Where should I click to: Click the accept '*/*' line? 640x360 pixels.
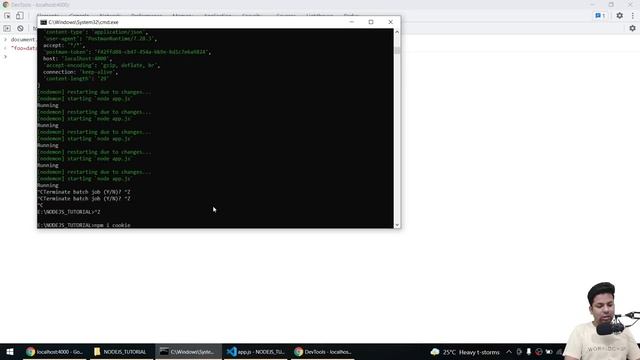(63, 45)
